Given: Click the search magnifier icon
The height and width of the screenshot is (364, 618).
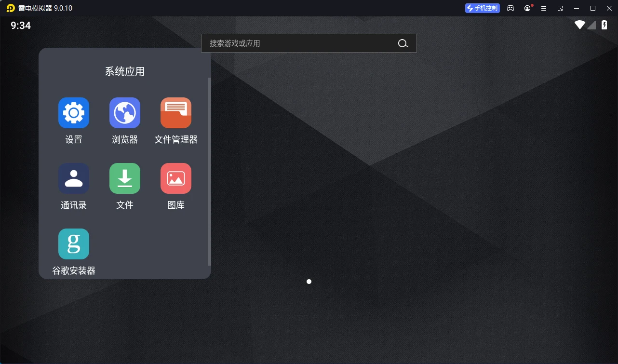Looking at the screenshot, I should pyautogui.click(x=403, y=43).
